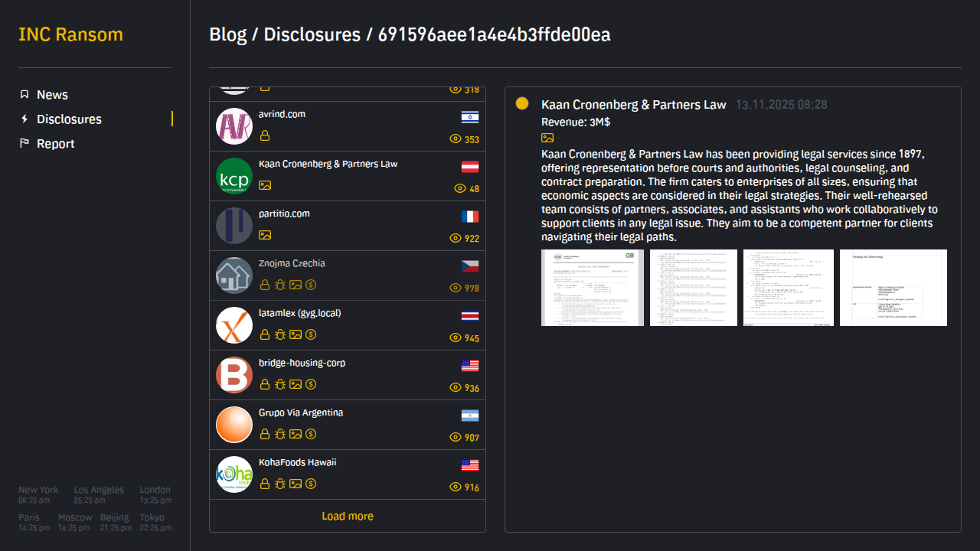Click the INC Ransom site title
This screenshot has width=980, height=551.
tap(70, 35)
